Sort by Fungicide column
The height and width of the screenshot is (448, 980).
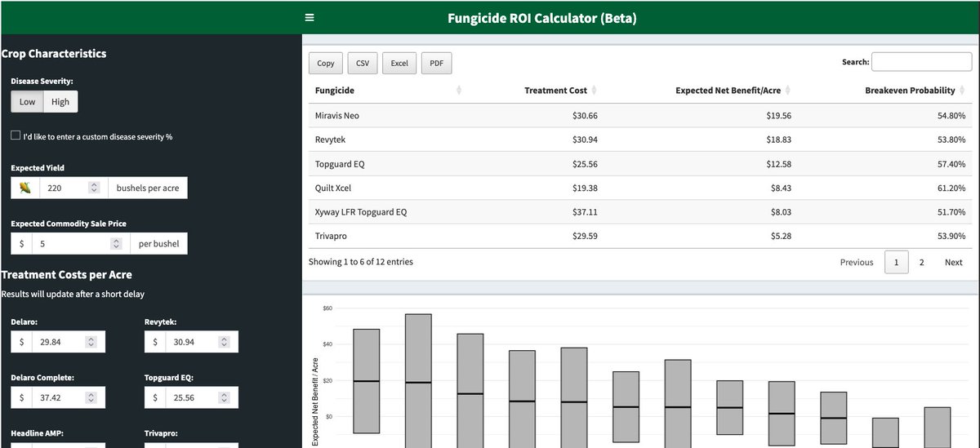pos(387,91)
